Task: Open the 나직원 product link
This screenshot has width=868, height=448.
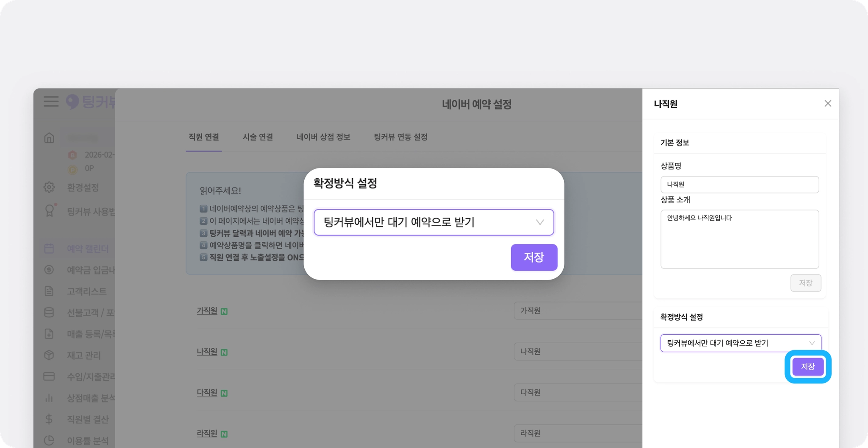Action: coord(207,352)
